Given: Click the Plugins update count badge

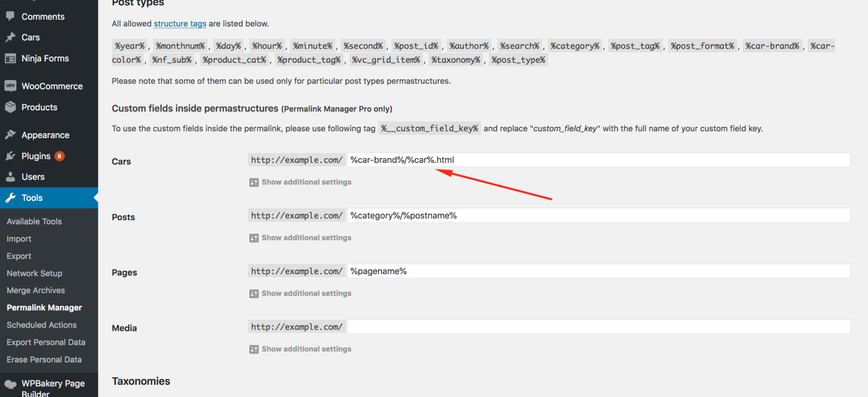Looking at the screenshot, I should point(59,156).
